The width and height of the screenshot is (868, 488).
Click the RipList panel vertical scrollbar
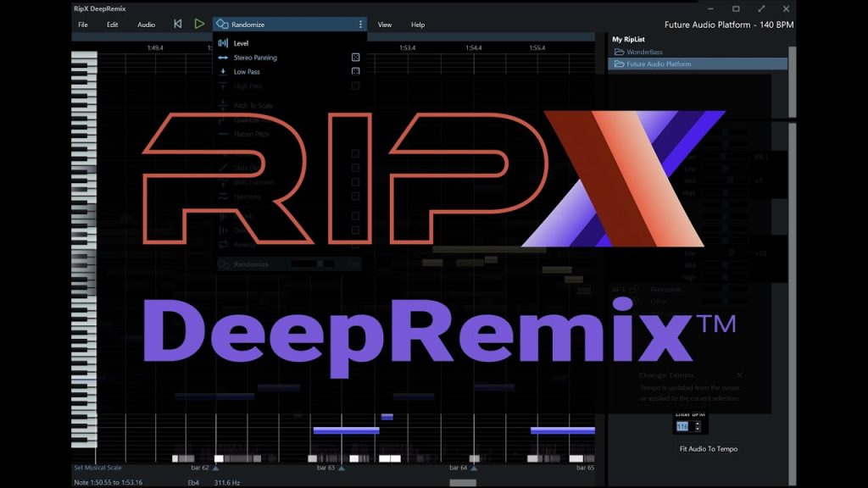(x=793, y=82)
